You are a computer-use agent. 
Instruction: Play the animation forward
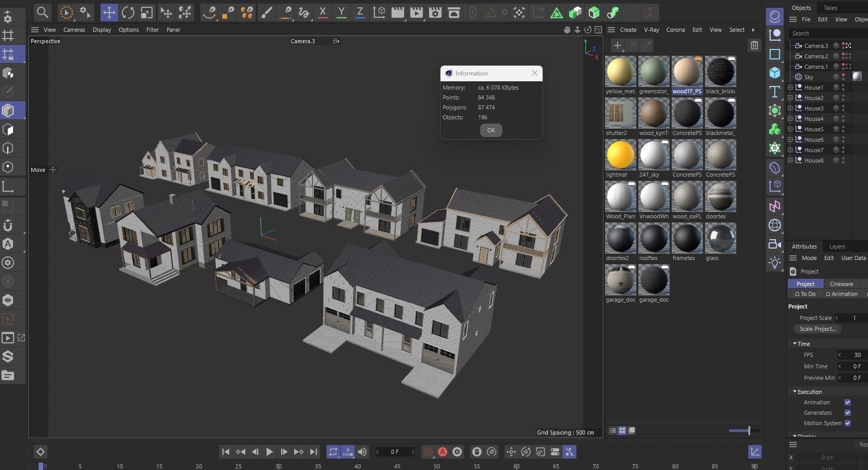(269, 452)
